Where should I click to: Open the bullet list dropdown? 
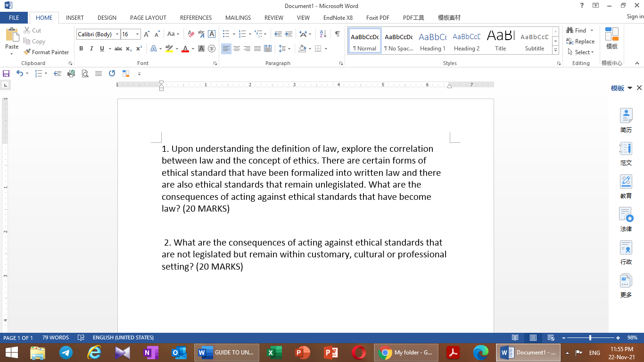pos(234,34)
